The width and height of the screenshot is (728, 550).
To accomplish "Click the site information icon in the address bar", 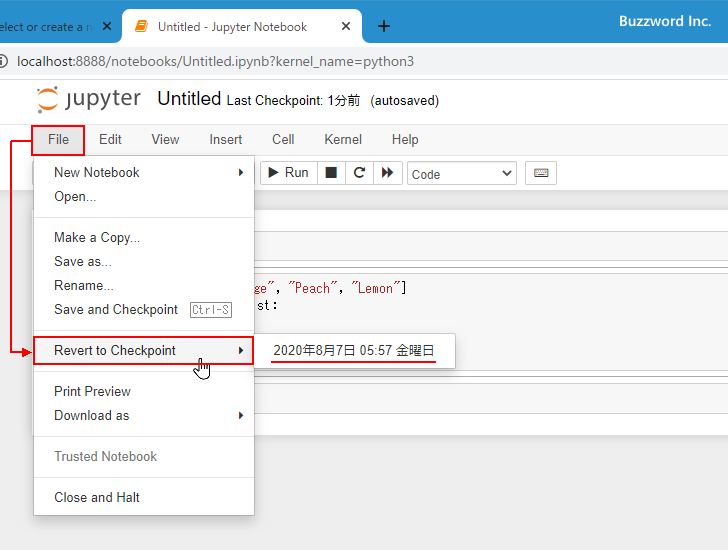I will coord(3,61).
